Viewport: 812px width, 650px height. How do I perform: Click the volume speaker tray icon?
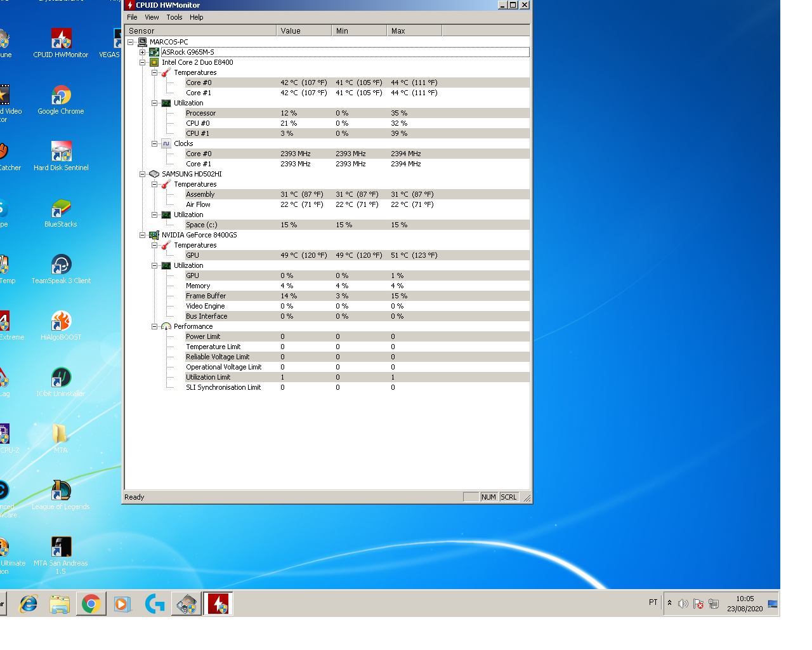(x=683, y=604)
